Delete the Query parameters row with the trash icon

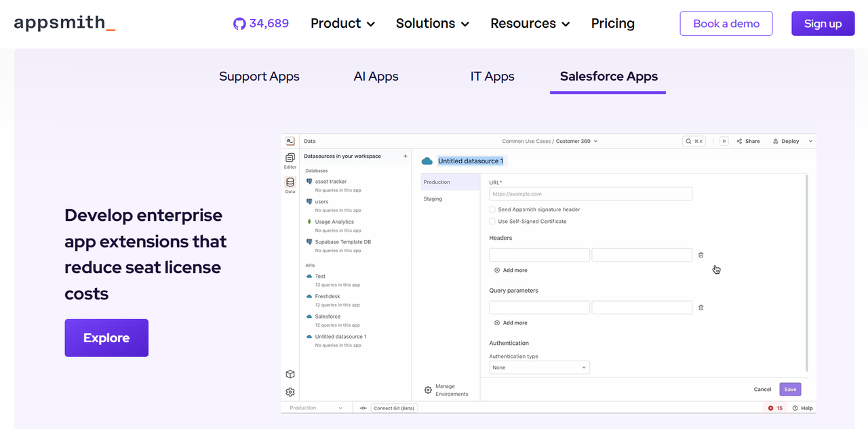[x=701, y=307]
